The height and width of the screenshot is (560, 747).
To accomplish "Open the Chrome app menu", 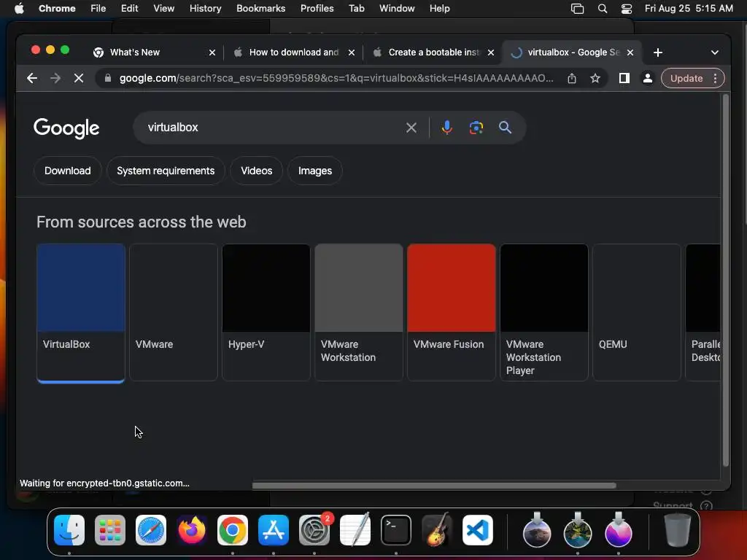I will [x=57, y=8].
